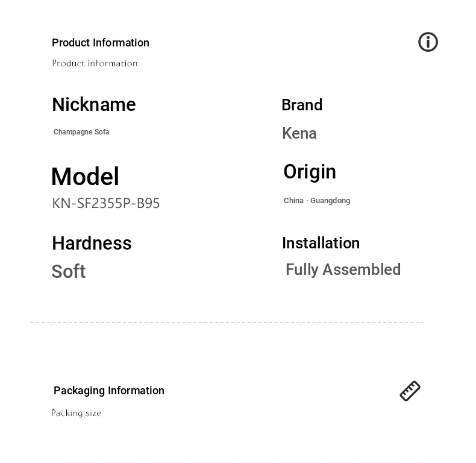This screenshot has width=476, height=463.
Task: Click the Brand label
Action: (302, 105)
